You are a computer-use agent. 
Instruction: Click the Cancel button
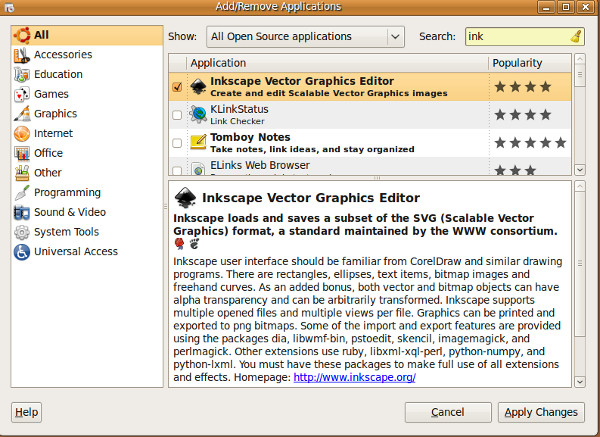[448, 412]
